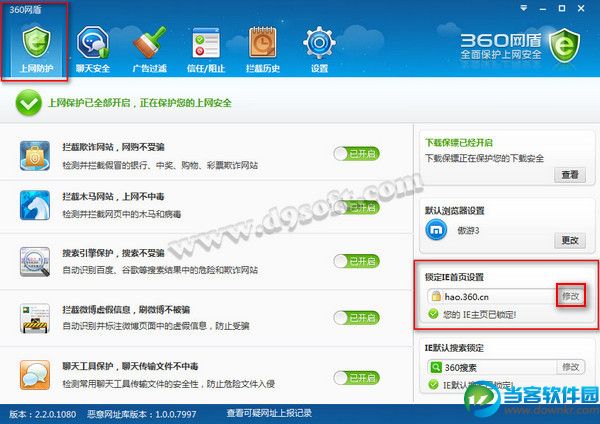Open the 广告过滤 brush tab

[150, 49]
